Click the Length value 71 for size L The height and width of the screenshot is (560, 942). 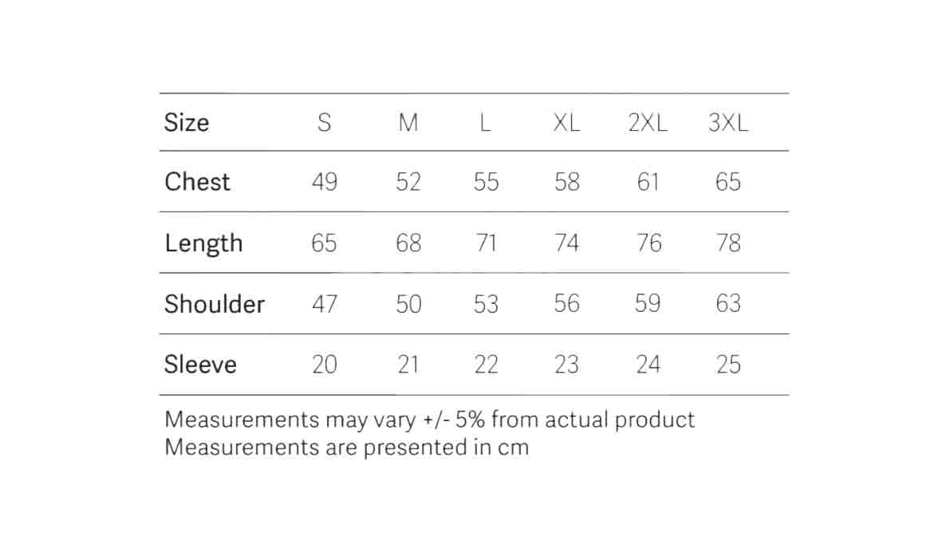click(486, 243)
